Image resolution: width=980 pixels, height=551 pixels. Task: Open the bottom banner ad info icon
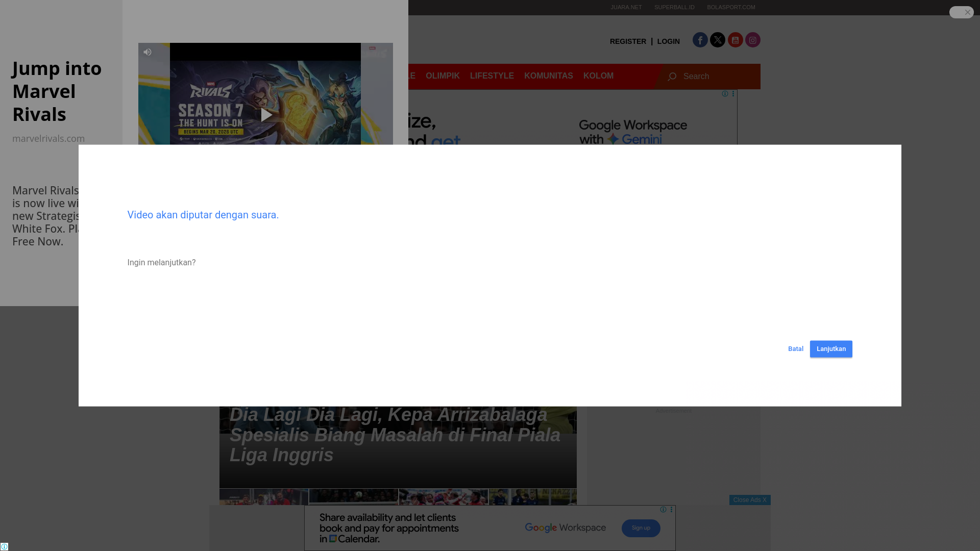coord(663,510)
